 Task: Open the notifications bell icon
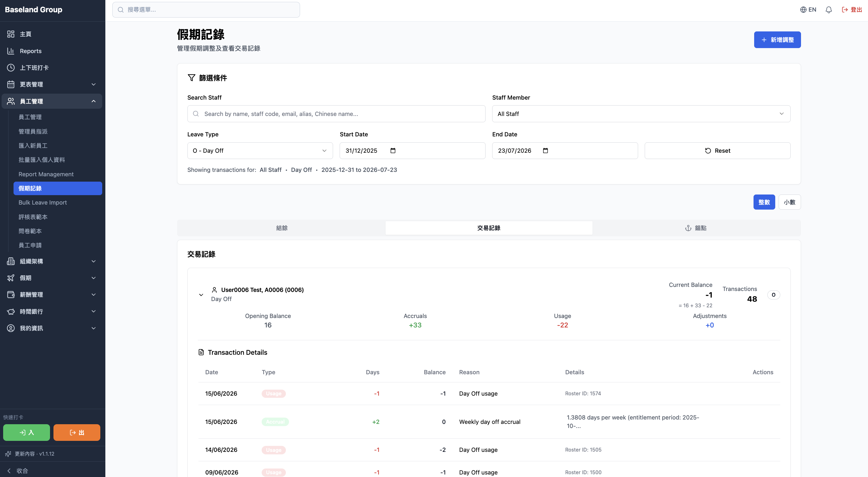tap(829, 10)
